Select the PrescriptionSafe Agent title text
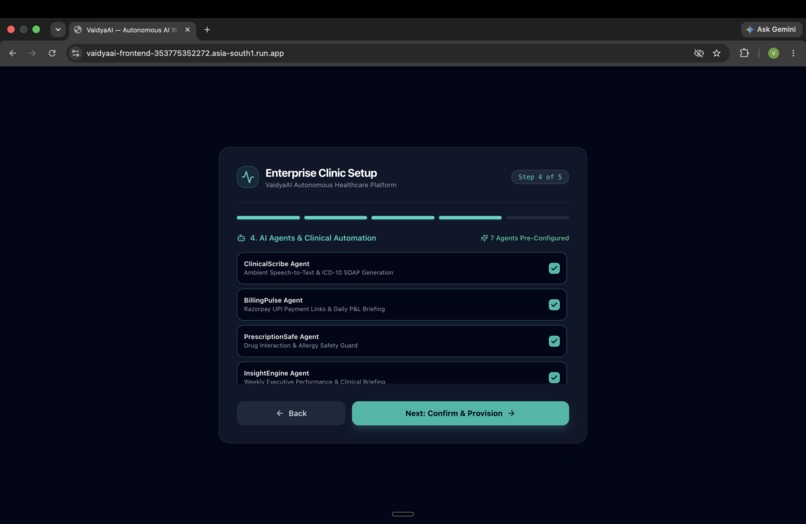This screenshot has height=524, width=806. (x=281, y=337)
